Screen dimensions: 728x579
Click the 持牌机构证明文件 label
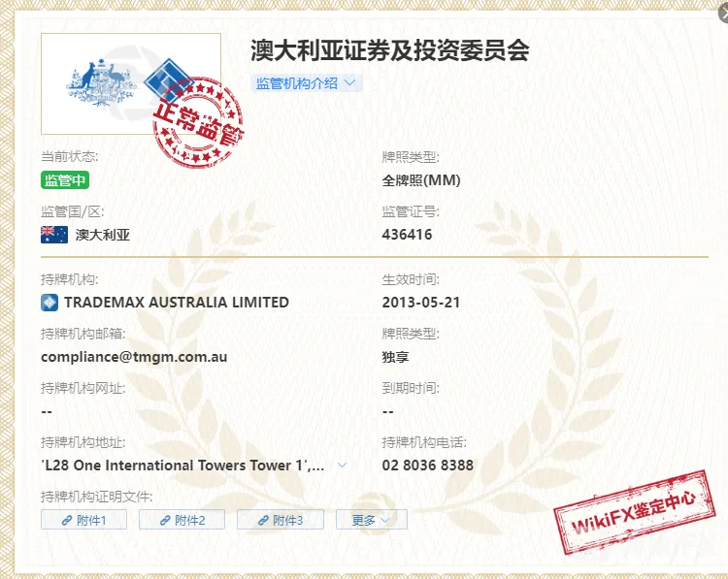tap(96, 497)
